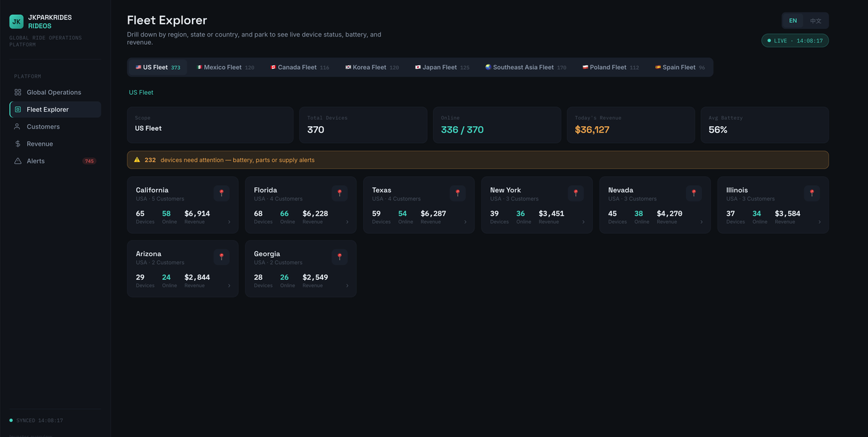The image size is (868, 437).
Task: Click the 745 alerts badge
Action: 89,161
